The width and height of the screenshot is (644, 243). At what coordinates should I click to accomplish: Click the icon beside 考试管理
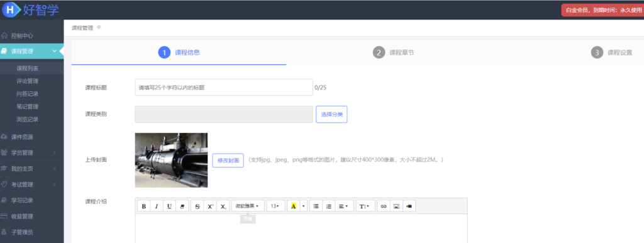pos(4,184)
